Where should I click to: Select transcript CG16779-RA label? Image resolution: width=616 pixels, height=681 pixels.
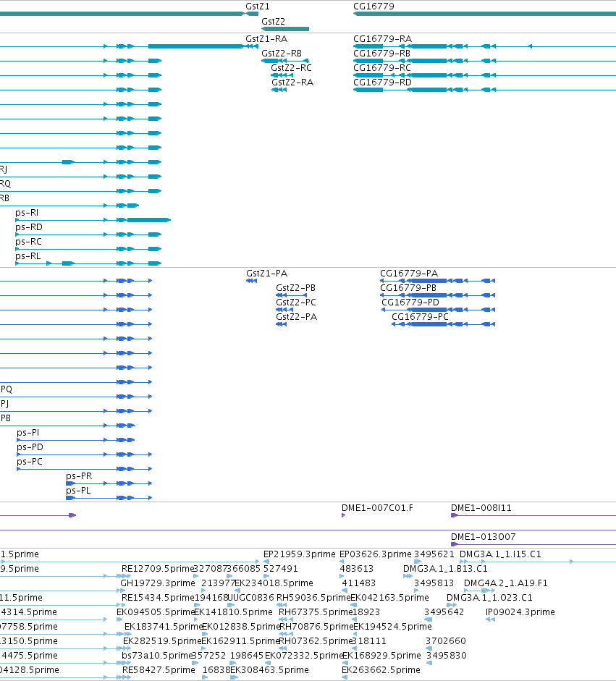pos(382,38)
